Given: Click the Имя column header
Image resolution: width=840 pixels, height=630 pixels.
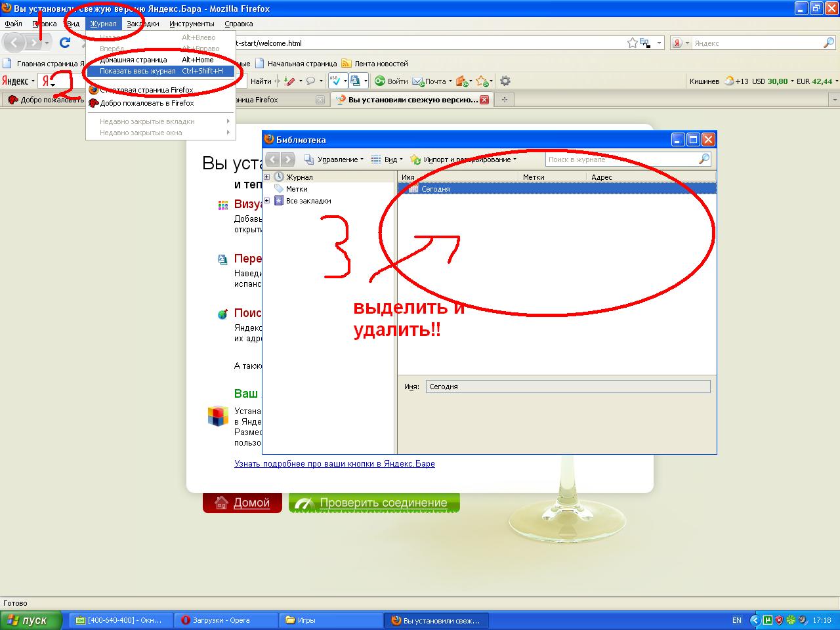Looking at the screenshot, I should [x=459, y=177].
